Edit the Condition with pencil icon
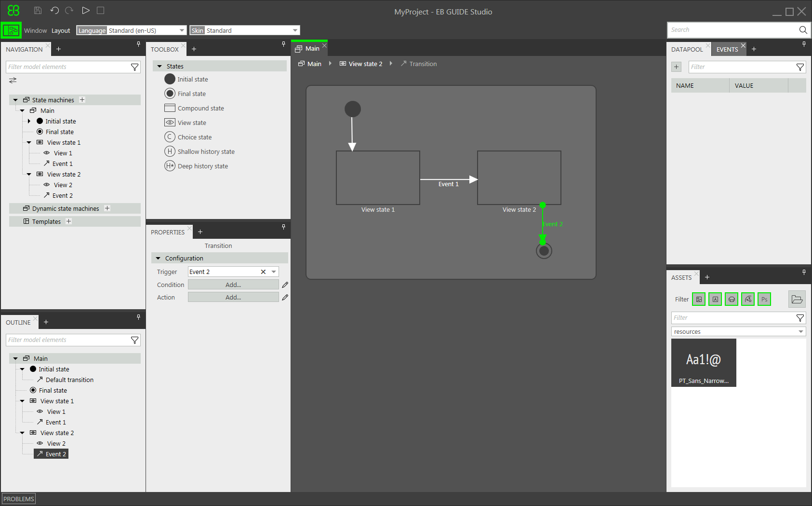 (x=285, y=285)
